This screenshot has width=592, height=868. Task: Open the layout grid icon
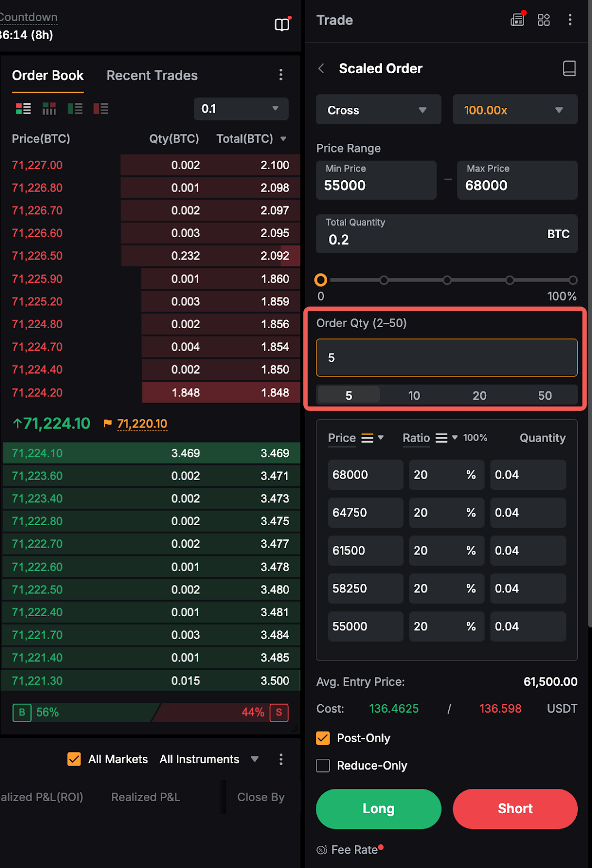click(x=544, y=20)
